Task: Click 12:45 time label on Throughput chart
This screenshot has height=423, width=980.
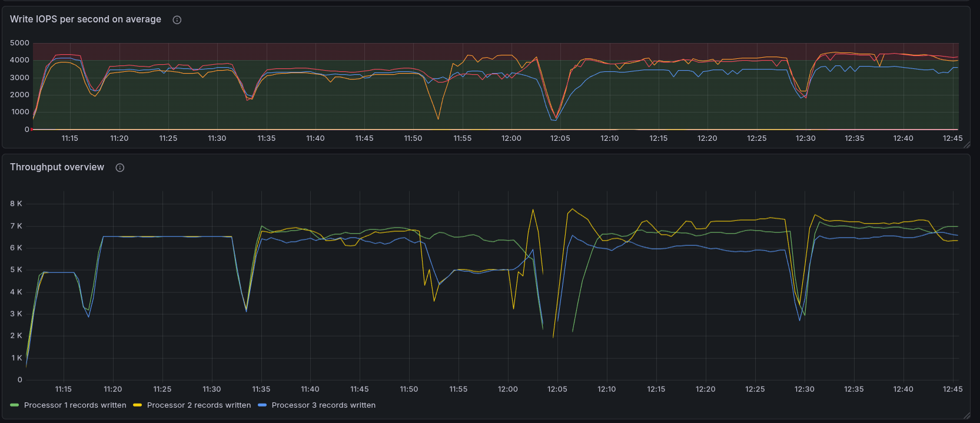Action: [952, 389]
